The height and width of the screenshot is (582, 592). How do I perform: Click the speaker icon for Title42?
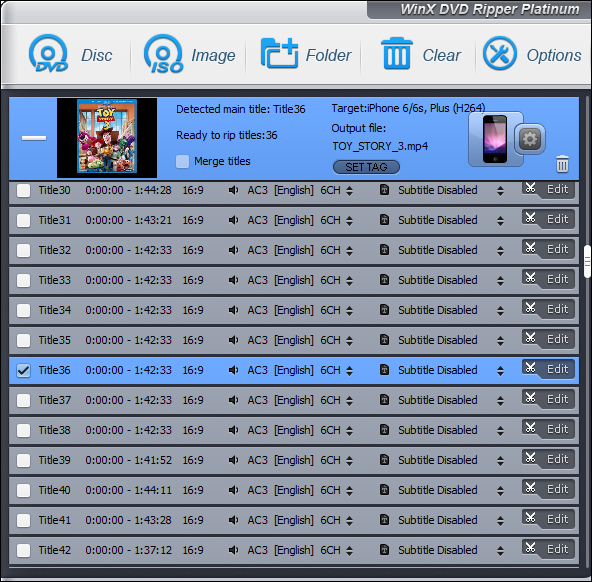tap(233, 550)
